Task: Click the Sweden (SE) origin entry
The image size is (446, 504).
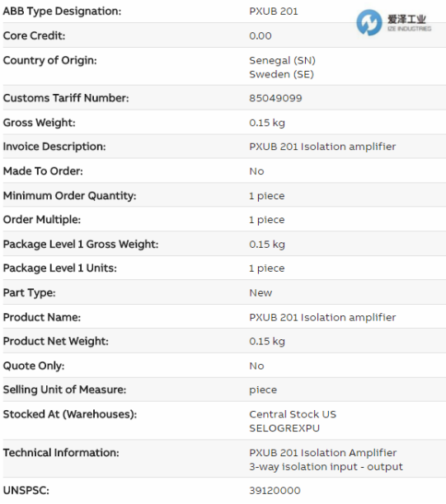Action: click(281, 74)
